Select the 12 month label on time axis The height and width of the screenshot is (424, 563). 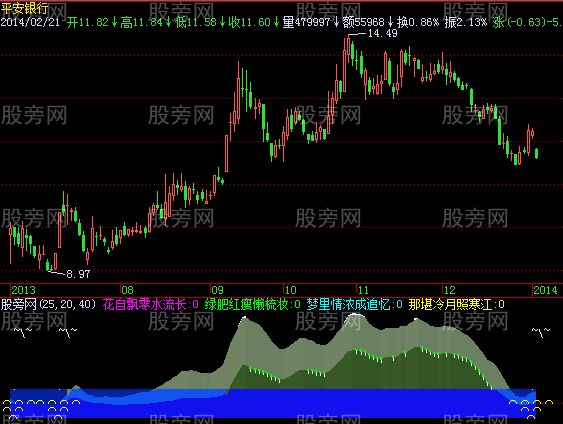450,290
